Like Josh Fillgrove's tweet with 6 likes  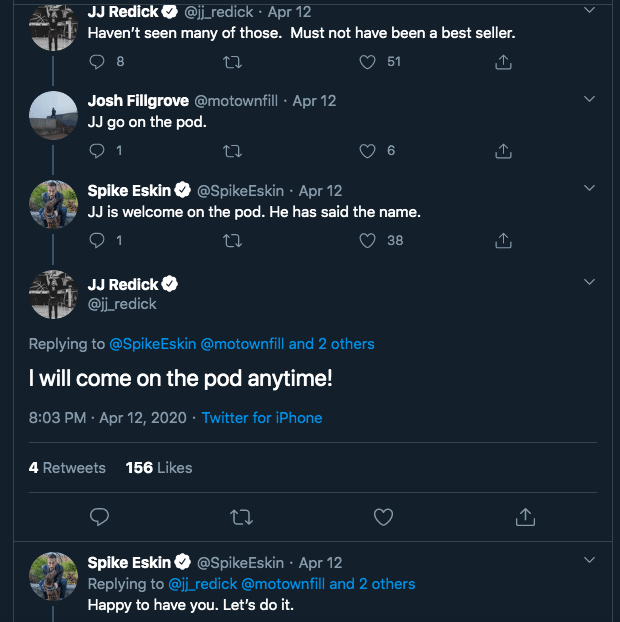(368, 151)
